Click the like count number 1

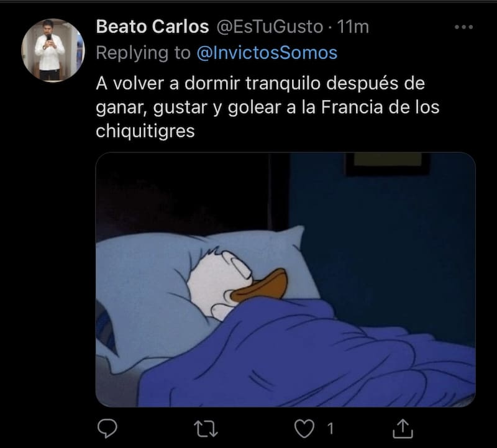pyautogui.click(x=331, y=429)
